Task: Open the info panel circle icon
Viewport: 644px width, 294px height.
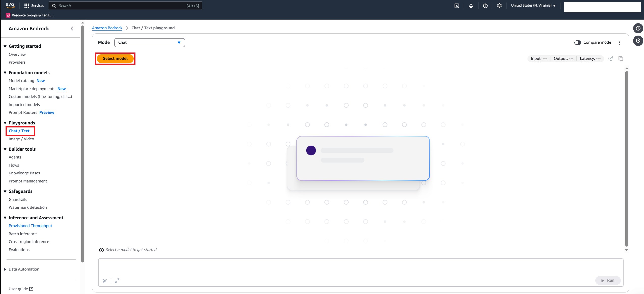Action: pyautogui.click(x=638, y=28)
